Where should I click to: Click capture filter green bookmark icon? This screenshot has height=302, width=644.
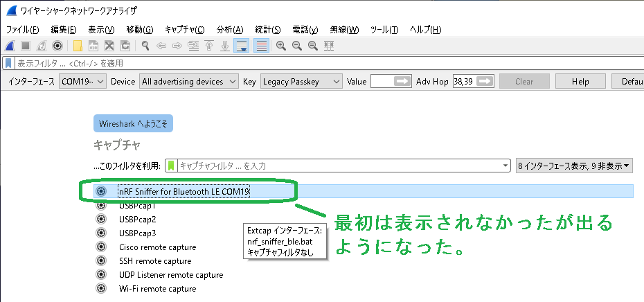pos(171,166)
